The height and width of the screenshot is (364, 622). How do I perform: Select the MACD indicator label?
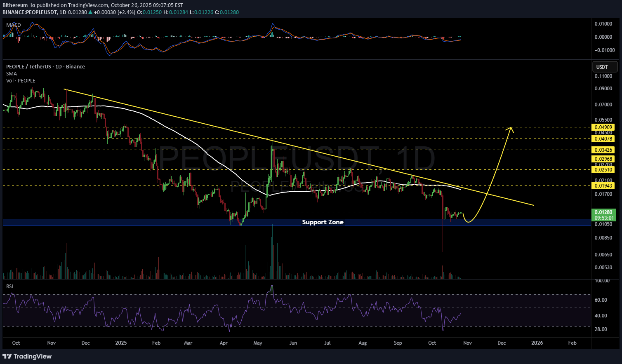point(13,25)
